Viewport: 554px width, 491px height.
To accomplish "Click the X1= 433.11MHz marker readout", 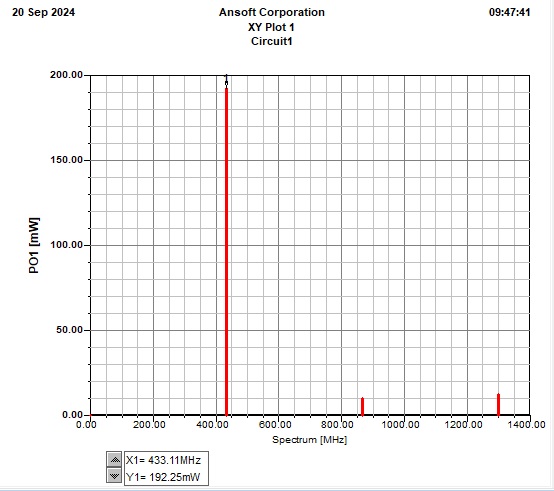I will pos(164,460).
